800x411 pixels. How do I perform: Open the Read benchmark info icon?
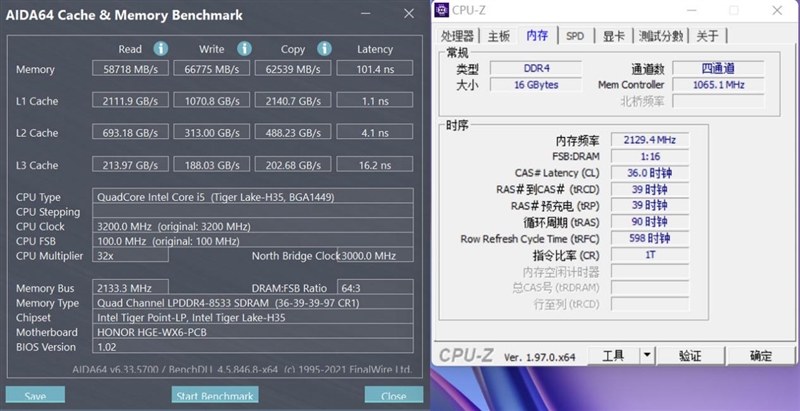coord(161,49)
